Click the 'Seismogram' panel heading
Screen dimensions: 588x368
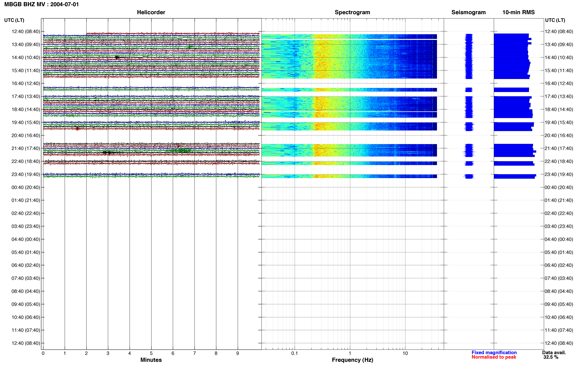pos(468,12)
